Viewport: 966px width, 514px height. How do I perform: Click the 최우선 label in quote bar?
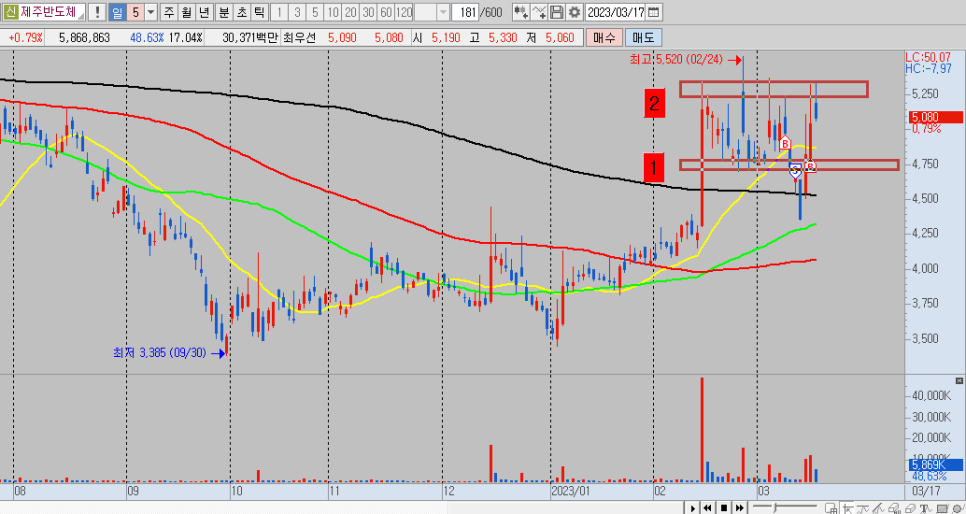pos(299,38)
